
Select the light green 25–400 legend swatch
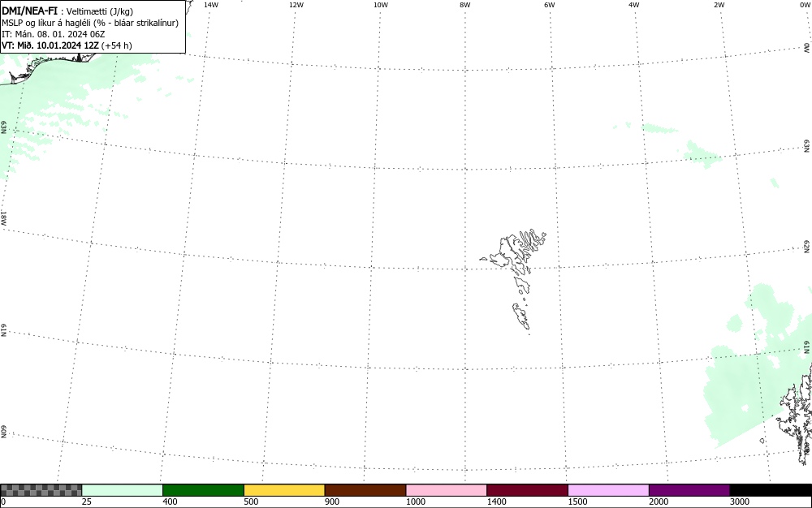(x=123, y=490)
